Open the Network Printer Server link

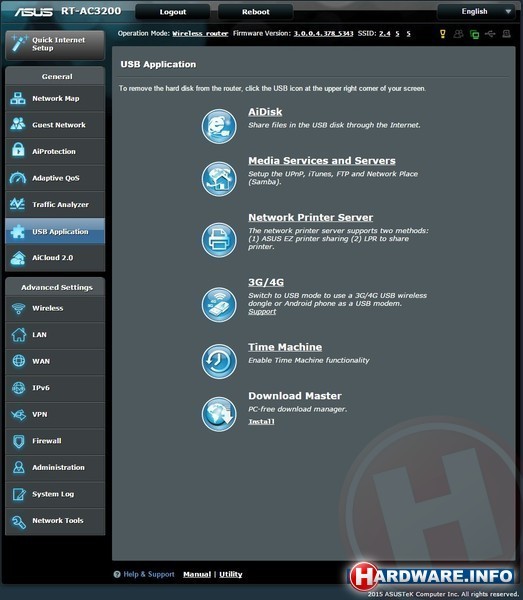coord(310,218)
